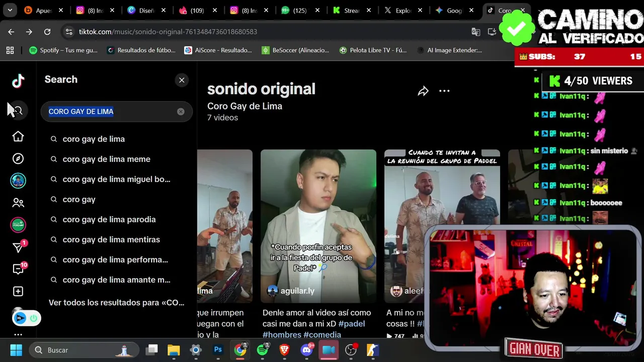Go back in browser history
644x362 pixels.
pyautogui.click(x=11, y=32)
